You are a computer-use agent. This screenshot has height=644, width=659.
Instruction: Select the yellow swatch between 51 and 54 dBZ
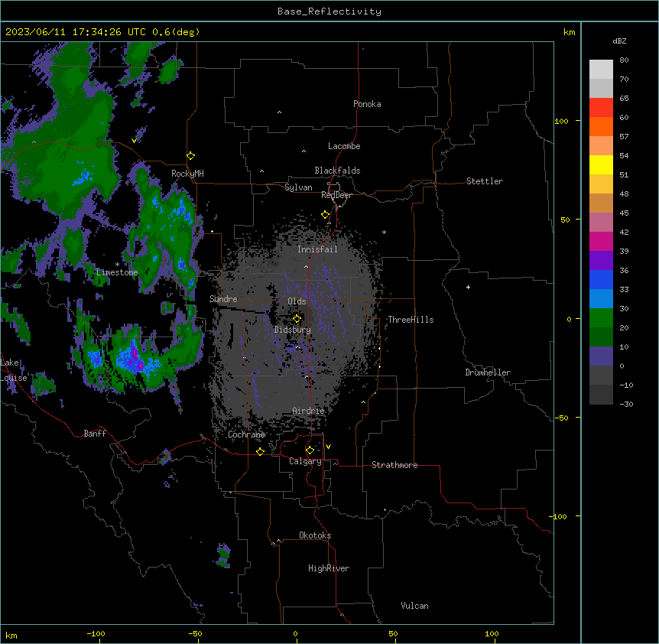601,164
